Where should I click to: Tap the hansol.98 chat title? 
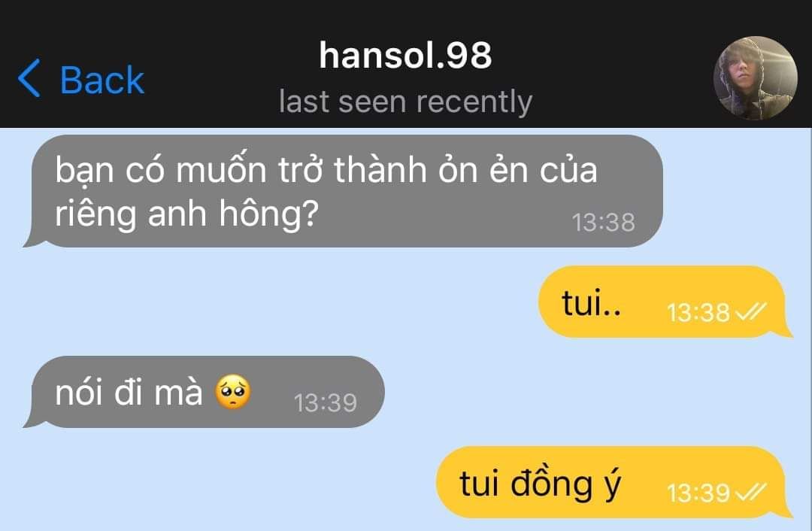click(405, 56)
